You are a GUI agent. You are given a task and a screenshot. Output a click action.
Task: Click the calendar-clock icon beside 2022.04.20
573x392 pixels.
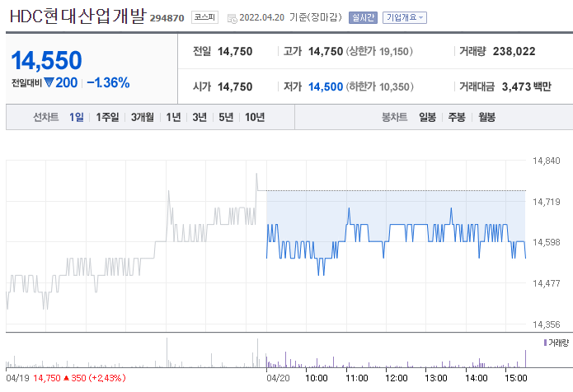point(232,18)
